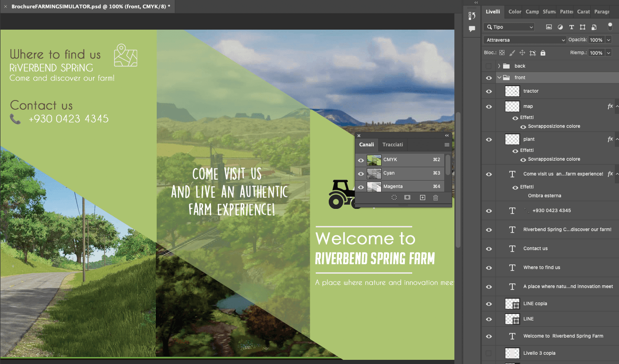
Task: Click the CMYK channel thumbnail
Action: pos(374,160)
